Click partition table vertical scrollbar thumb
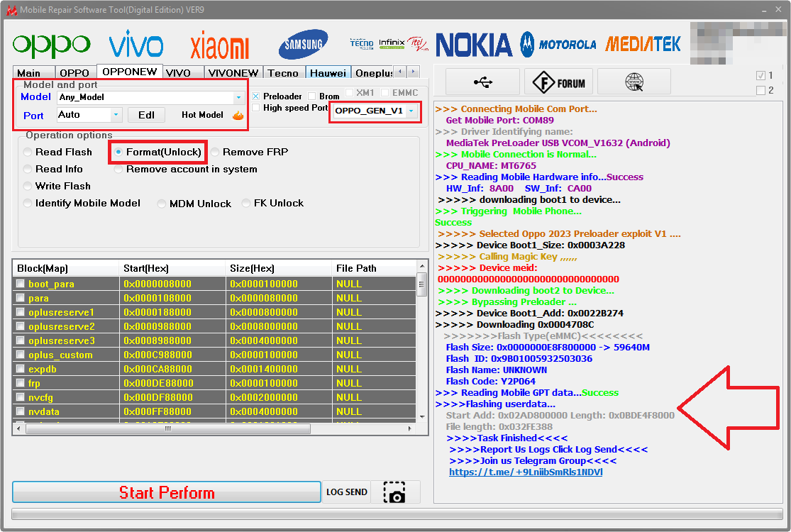 coord(422,284)
